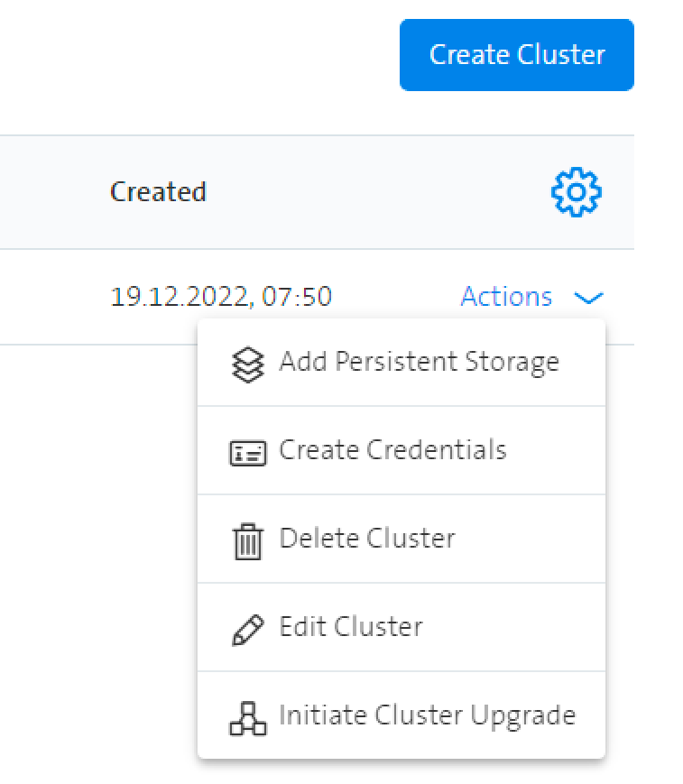Select Edit Cluster menu entry
The image size is (683, 784).
pyautogui.click(x=401, y=628)
